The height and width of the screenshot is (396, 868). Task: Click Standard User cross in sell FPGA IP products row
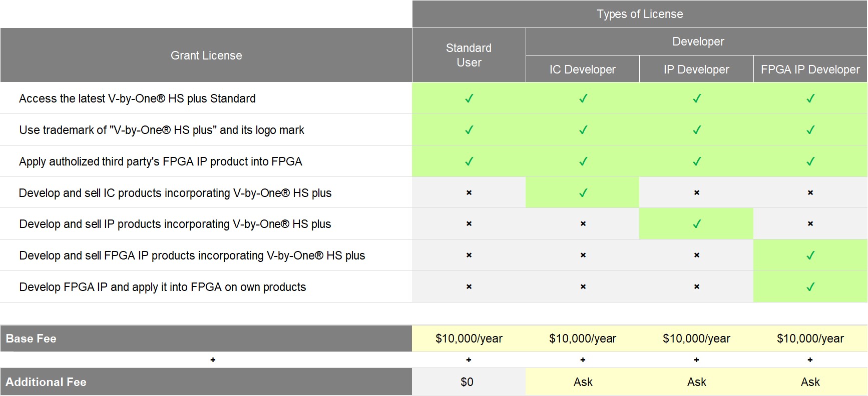coord(469,255)
